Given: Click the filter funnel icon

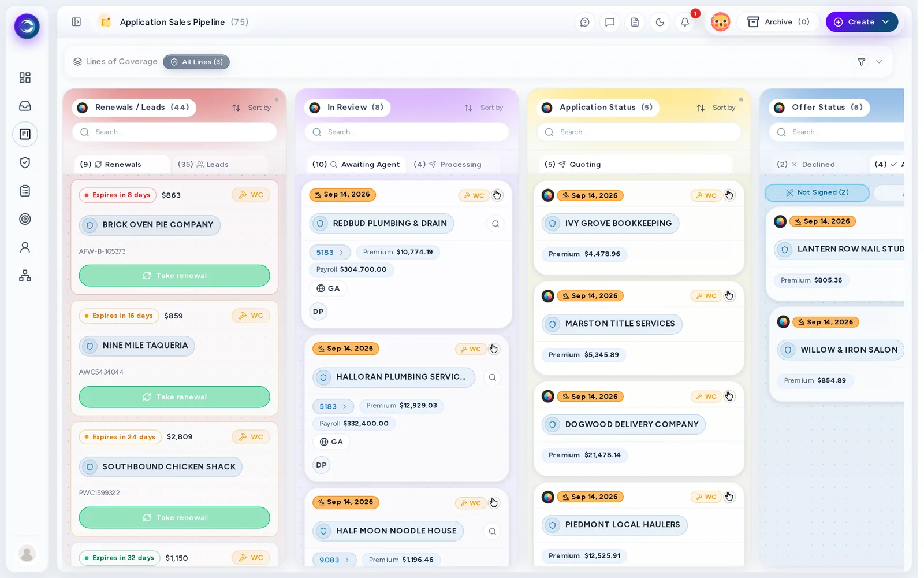Looking at the screenshot, I should pyautogui.click(x=861, y=62).
